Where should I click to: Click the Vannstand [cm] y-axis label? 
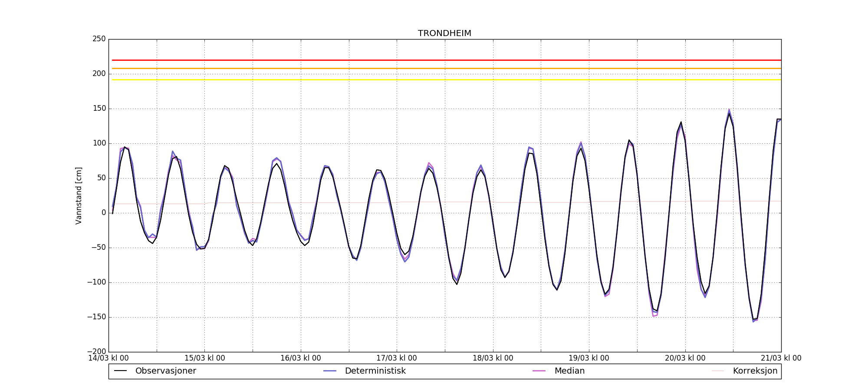pyautogui.click(x=79, y=195)
